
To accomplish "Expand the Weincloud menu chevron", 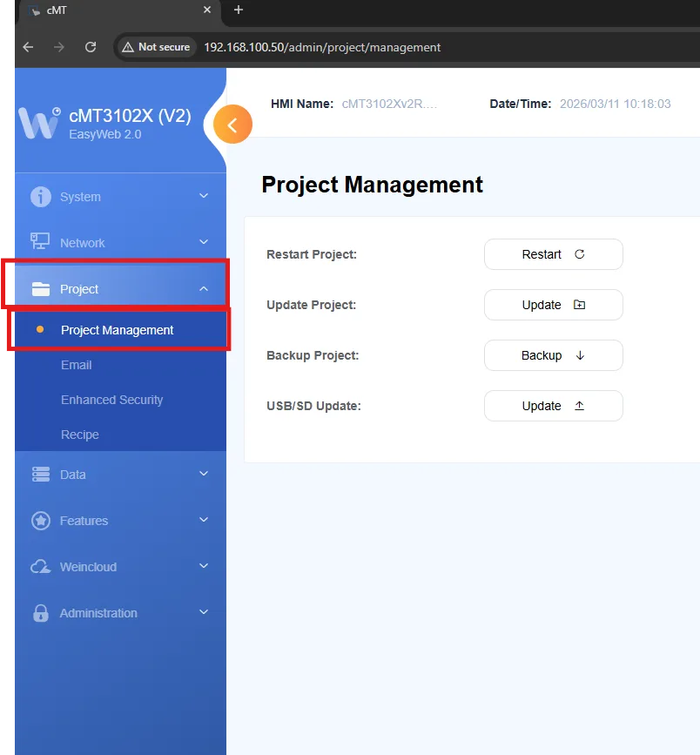I will pos(204,566).
